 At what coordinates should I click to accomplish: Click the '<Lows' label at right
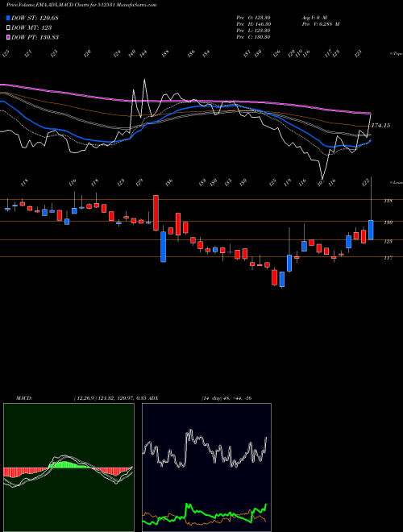pyautogui.click(x=396, y=182)
